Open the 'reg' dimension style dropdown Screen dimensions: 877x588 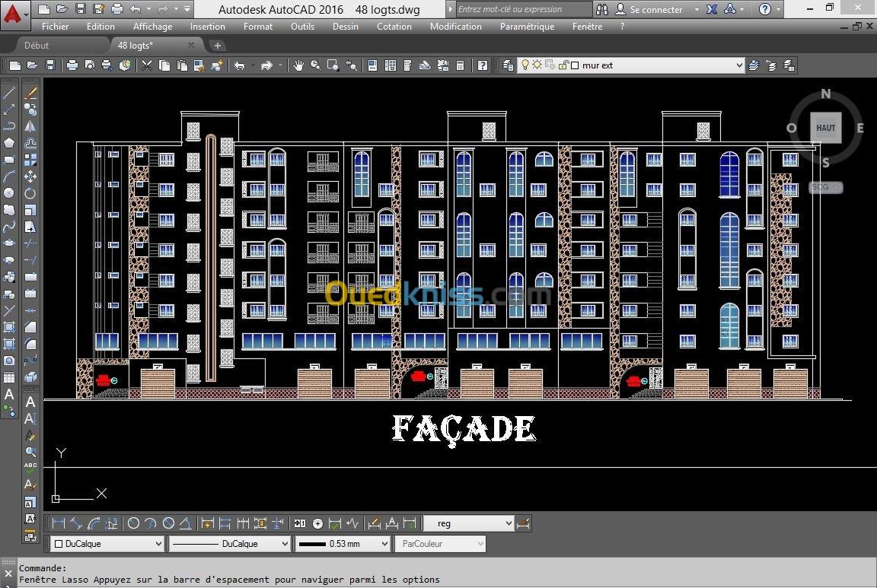[x=509, y=523]
